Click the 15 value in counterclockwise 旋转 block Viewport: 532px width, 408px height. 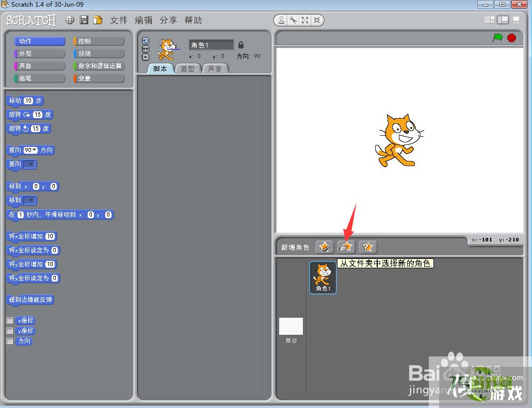tap(35, 128)
